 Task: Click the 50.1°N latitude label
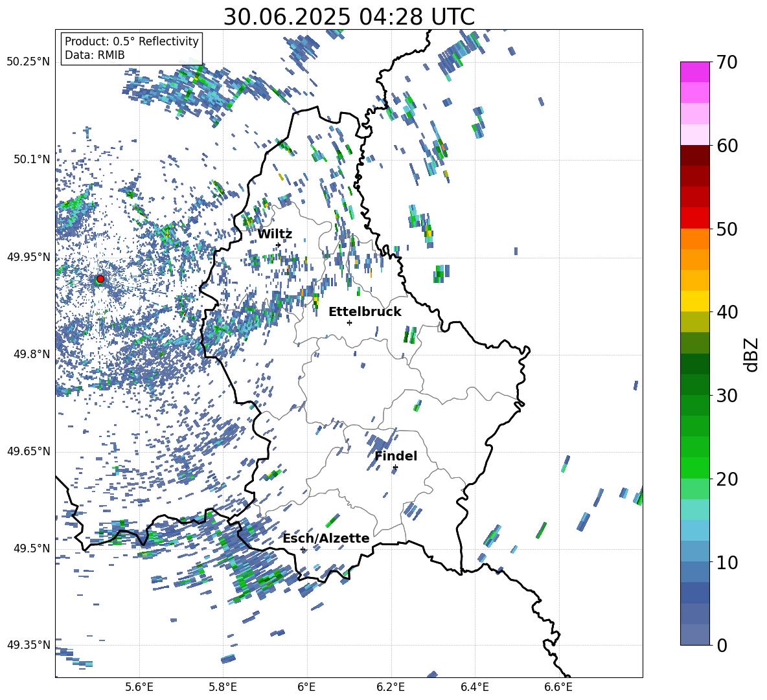[32, 159]
